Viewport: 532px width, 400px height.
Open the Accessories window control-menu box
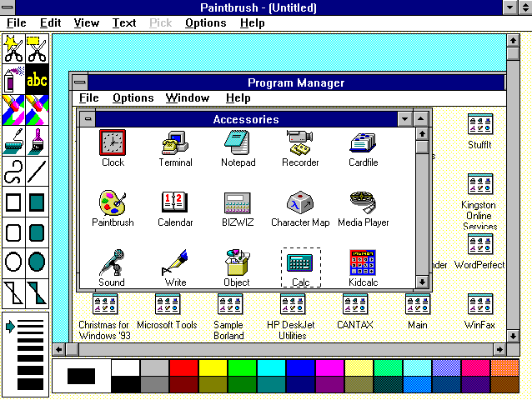point(88,119)
